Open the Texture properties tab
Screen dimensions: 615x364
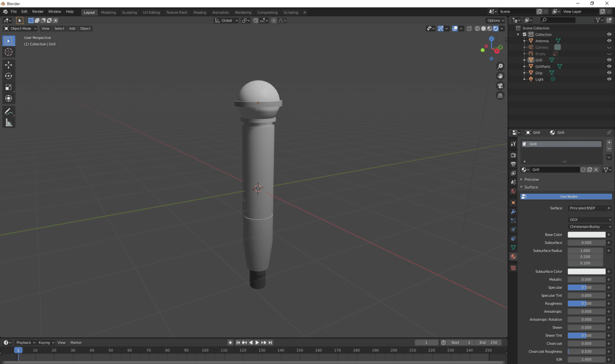(x=513, y=268)
